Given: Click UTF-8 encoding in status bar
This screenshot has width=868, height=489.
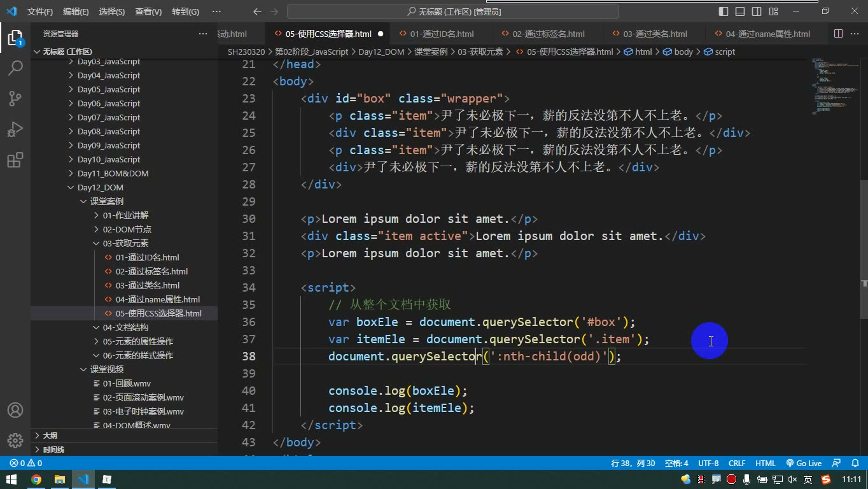Looking at the screenshot, I should coord(708,464).
